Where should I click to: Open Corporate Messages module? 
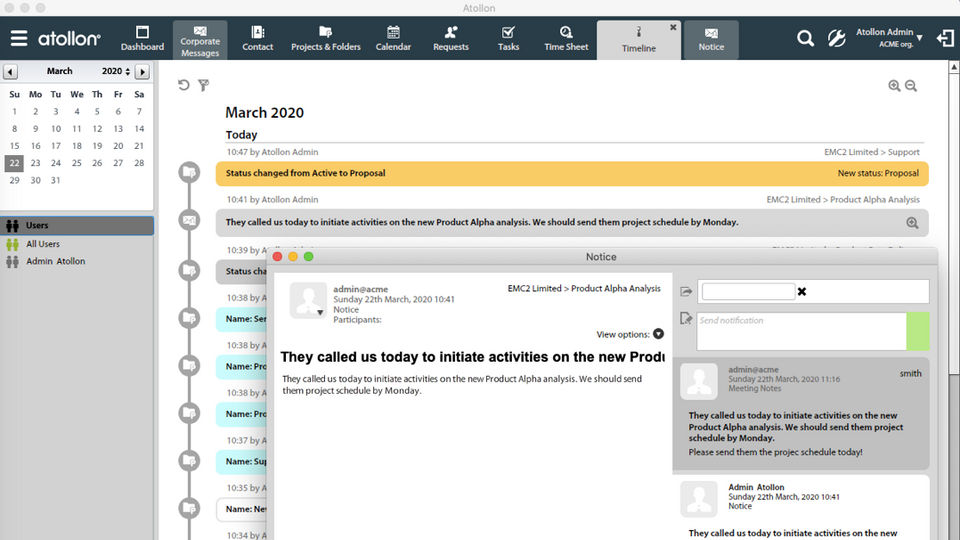200,40
